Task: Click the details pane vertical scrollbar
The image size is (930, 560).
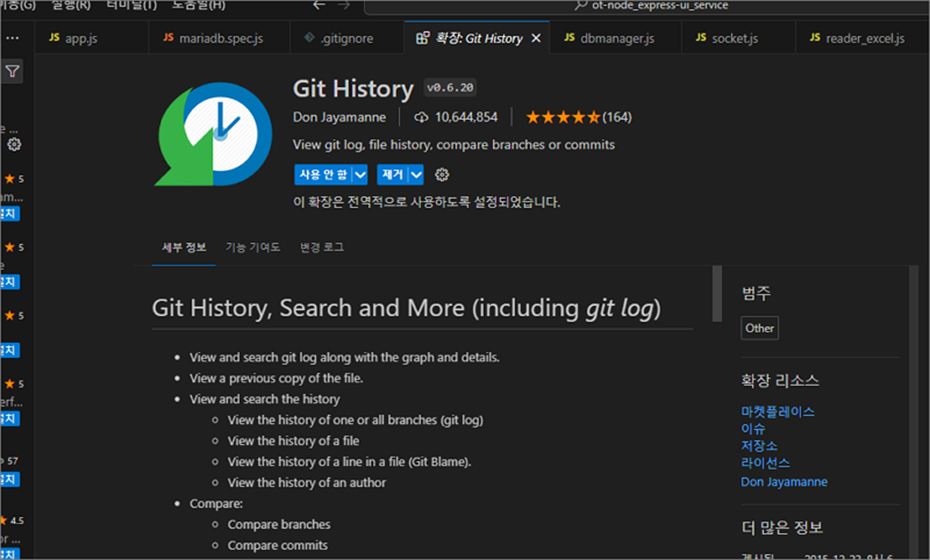Action: pos(717,293)
